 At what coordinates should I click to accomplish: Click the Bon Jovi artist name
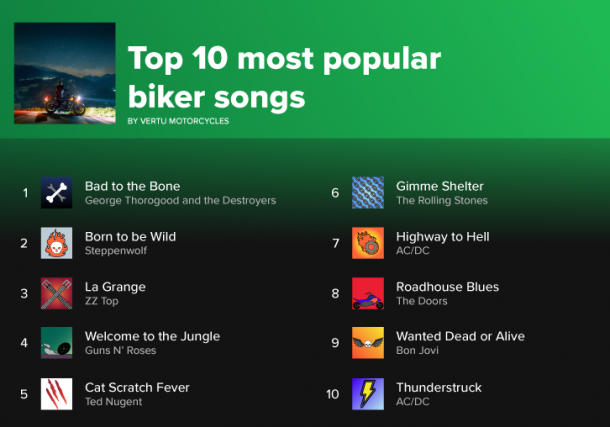(x=418, y=351)
